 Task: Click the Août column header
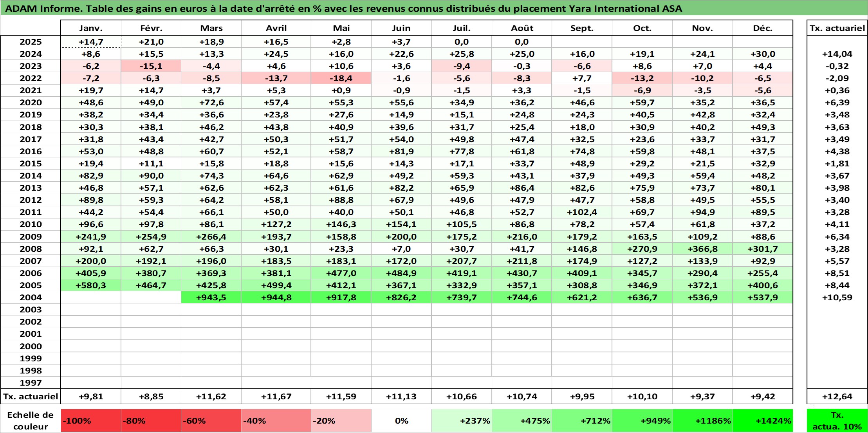coord(522,28)
